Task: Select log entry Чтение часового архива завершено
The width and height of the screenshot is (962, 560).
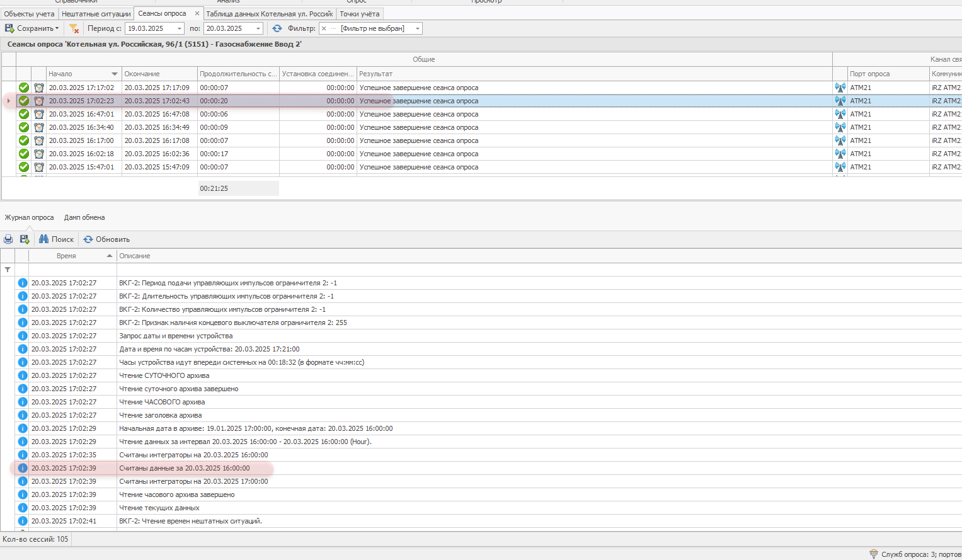Action: coord(481,494)
